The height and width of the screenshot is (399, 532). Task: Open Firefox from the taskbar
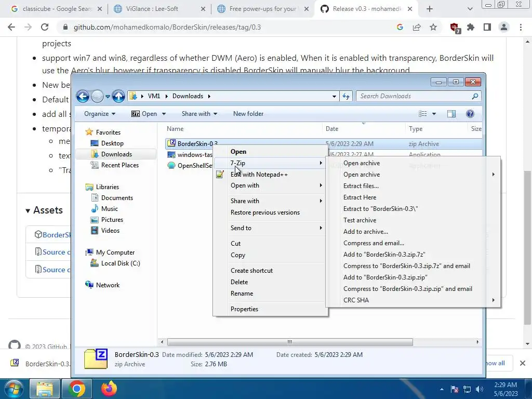click(x=109, y=389)
